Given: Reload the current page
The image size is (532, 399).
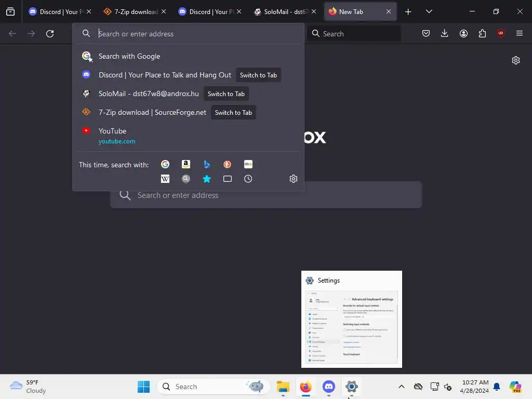Looking at the screenshot, I should [50, 34].
